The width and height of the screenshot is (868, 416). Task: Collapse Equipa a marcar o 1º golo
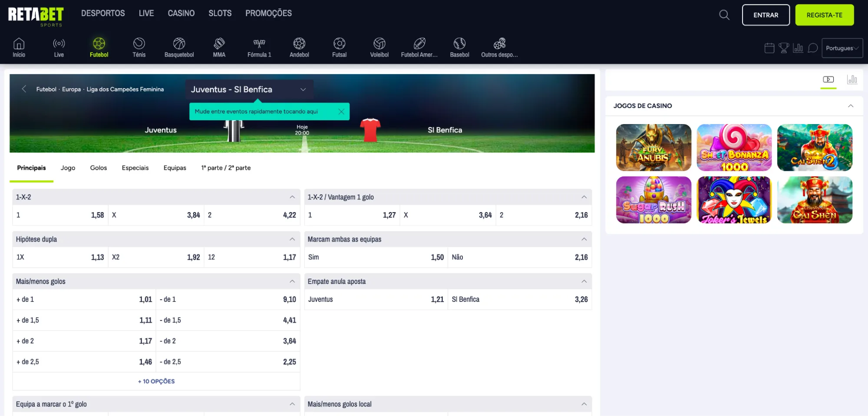(292, 404)
